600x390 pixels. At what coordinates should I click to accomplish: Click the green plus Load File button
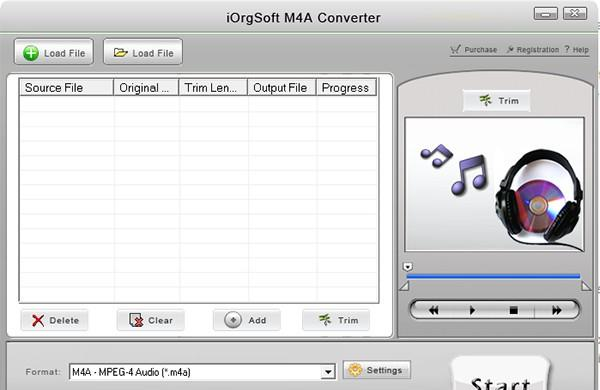coord(54,52)
